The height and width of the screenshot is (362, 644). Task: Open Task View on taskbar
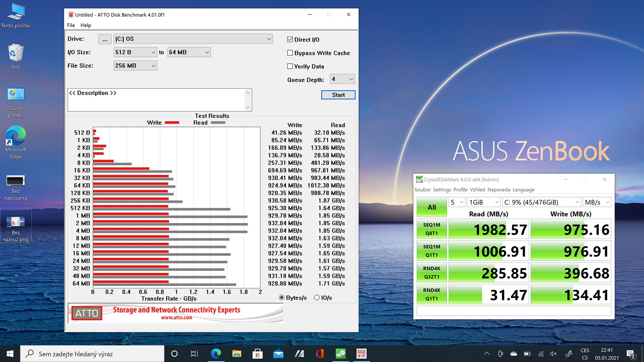(x=195, y=354)
